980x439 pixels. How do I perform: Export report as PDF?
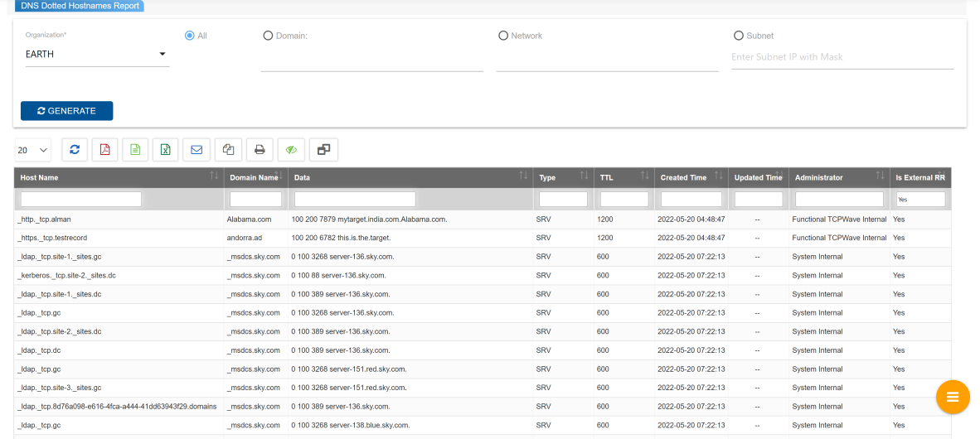click(105, 150)
